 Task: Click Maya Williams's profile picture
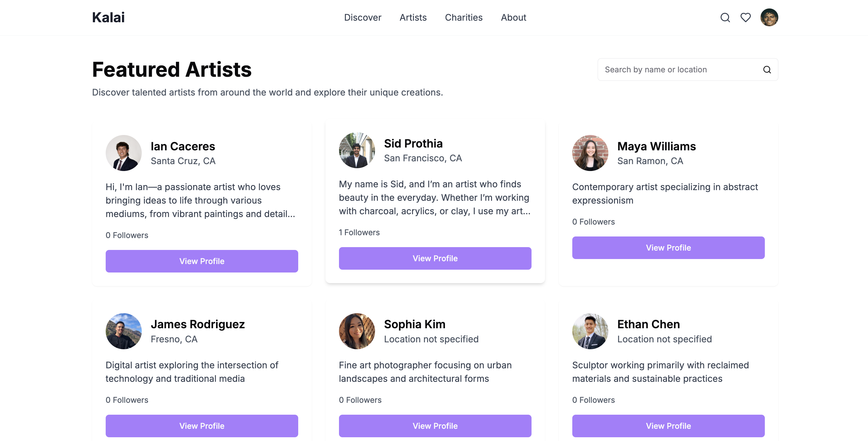(x=590, y=153)
